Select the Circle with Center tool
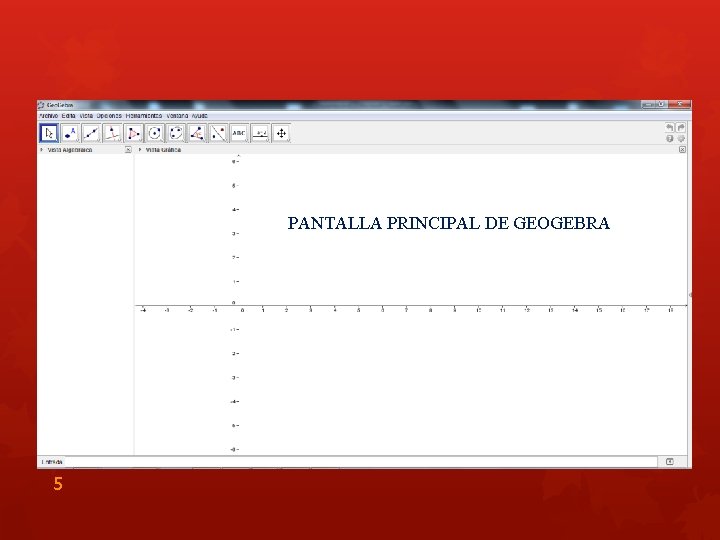 coord(155,133)
